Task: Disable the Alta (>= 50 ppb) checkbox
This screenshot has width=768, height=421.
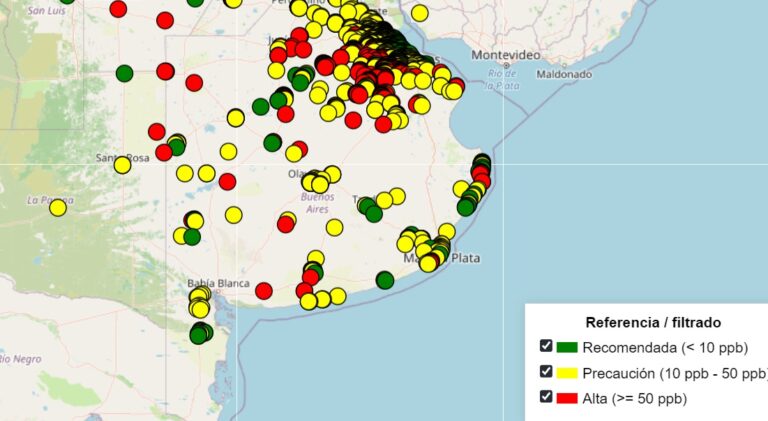Action: coord(546,396)
